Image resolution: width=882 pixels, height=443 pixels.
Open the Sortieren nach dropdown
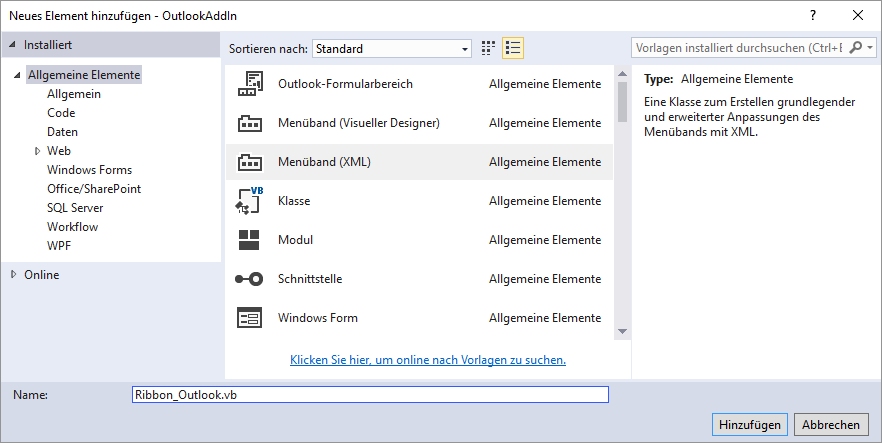(x=391, y=48)
